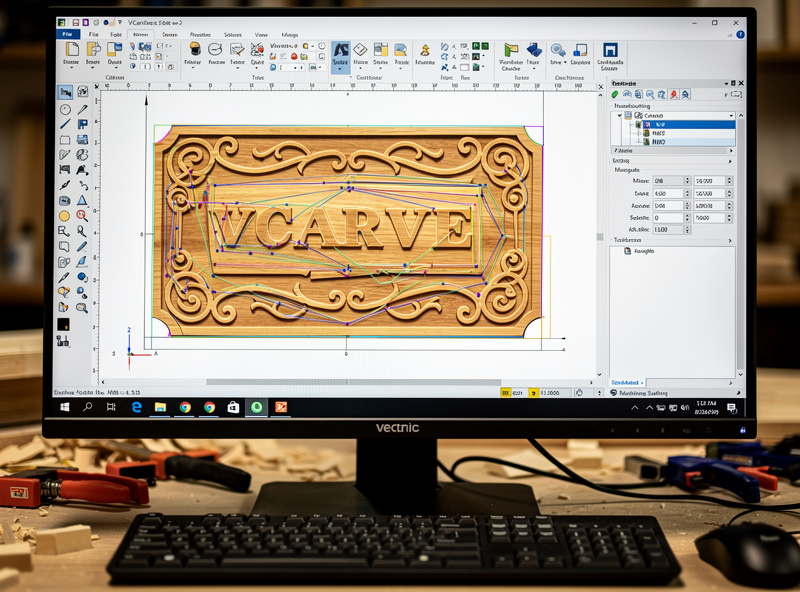Image resolution: width=800 pixels, height=592 pixels.
Task: Open the dropdown arrow under the New page icon
Action: coord(71,68)
